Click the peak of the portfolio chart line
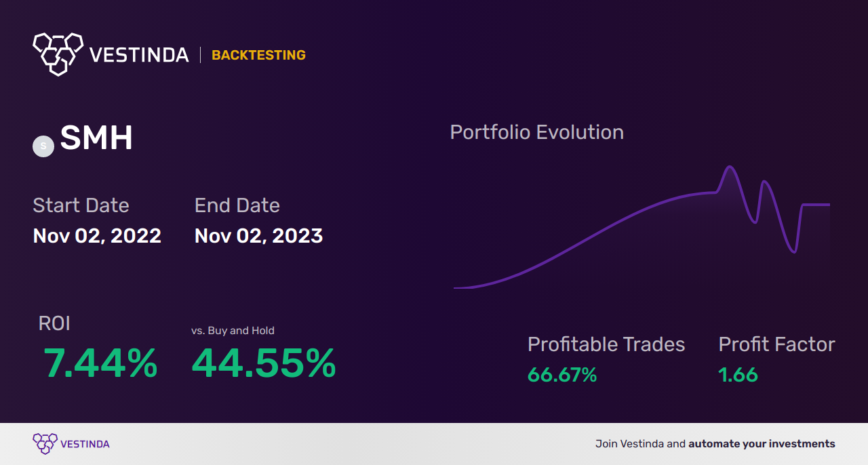The width and height of the screenshot is (868, 465). click(x=730, y=167)
